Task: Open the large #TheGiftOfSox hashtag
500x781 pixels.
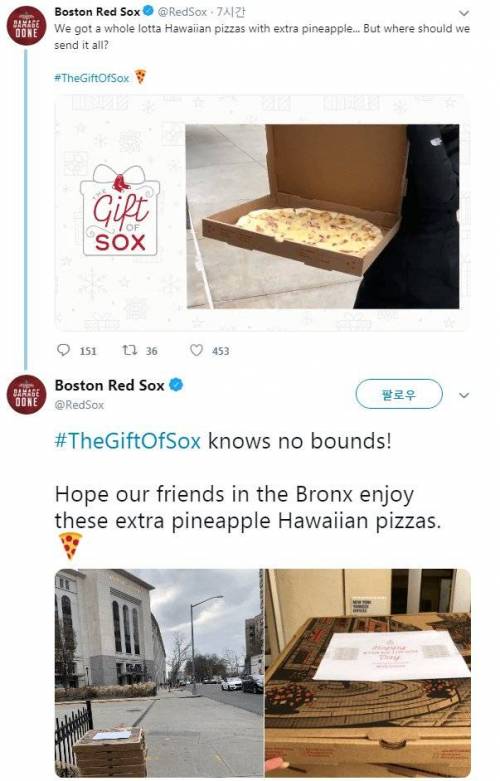Action: tap(127, 441)
